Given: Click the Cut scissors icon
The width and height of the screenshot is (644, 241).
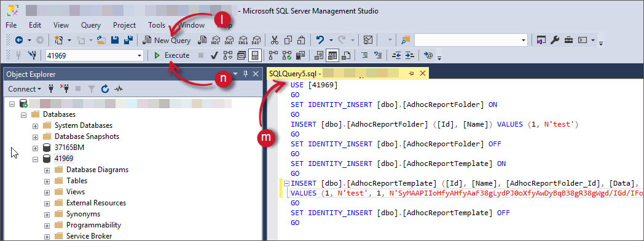Looking at the screenshot, I should point(275,40).
